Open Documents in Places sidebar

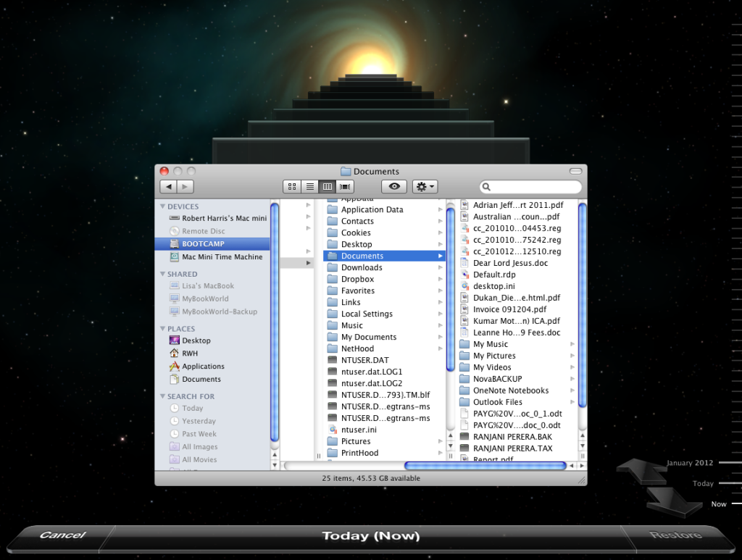pyautogui.click(x=195, y=379)
